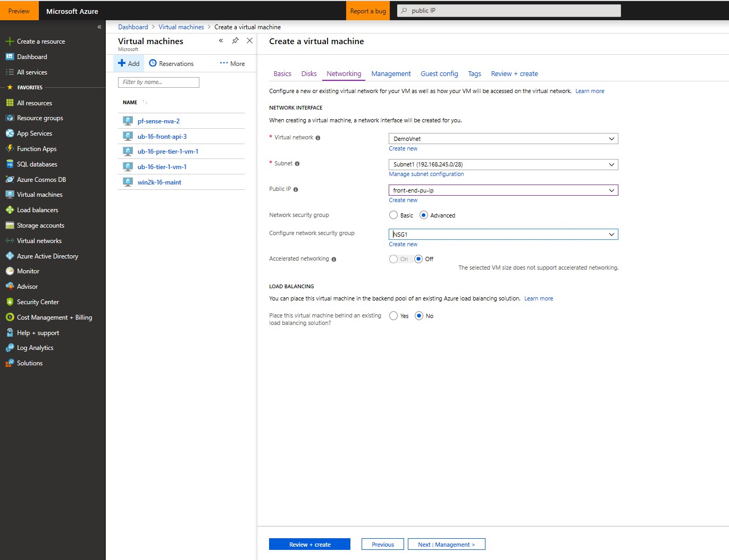Viewport: 729px width, 560px height.
Task: Choose Yes for load balancing solution
Action: [393, 316]
